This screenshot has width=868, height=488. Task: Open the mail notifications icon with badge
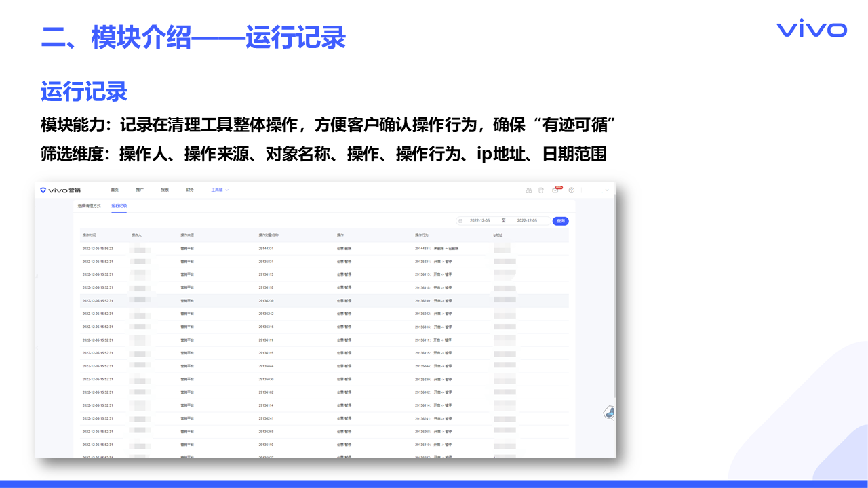[x=555, y=190]
